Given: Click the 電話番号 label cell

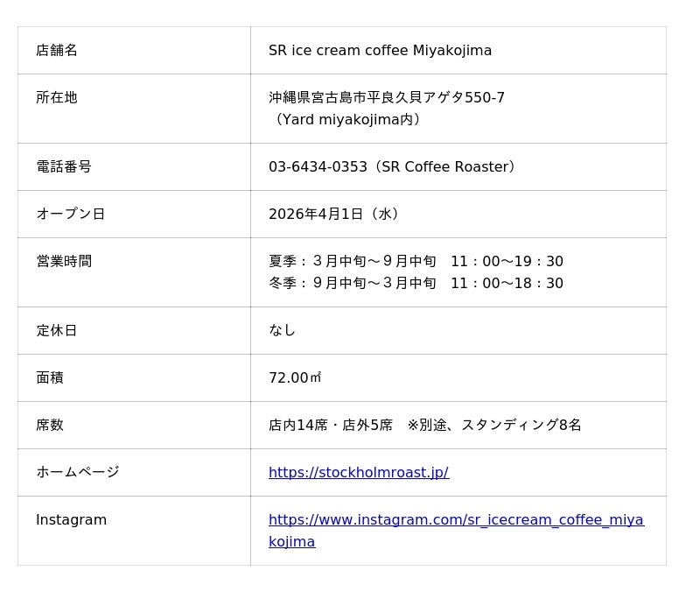Looking at the screenshot, I should click(64, 166).
